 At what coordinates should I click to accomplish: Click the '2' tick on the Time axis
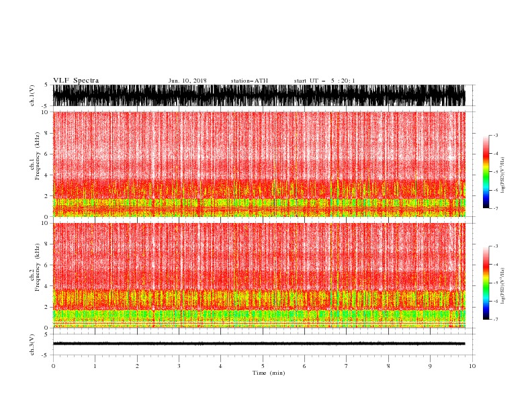pyautogui.click(x=137, y=366)
